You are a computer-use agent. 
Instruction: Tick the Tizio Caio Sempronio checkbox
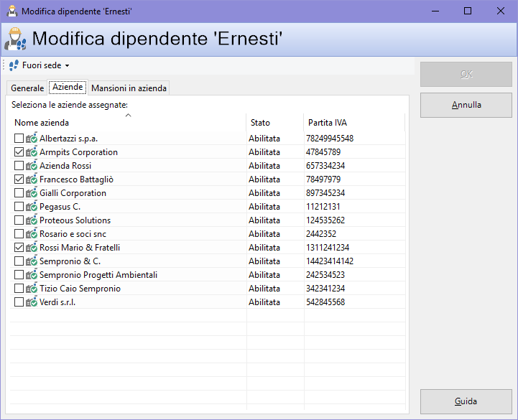[x=19, y=289]
